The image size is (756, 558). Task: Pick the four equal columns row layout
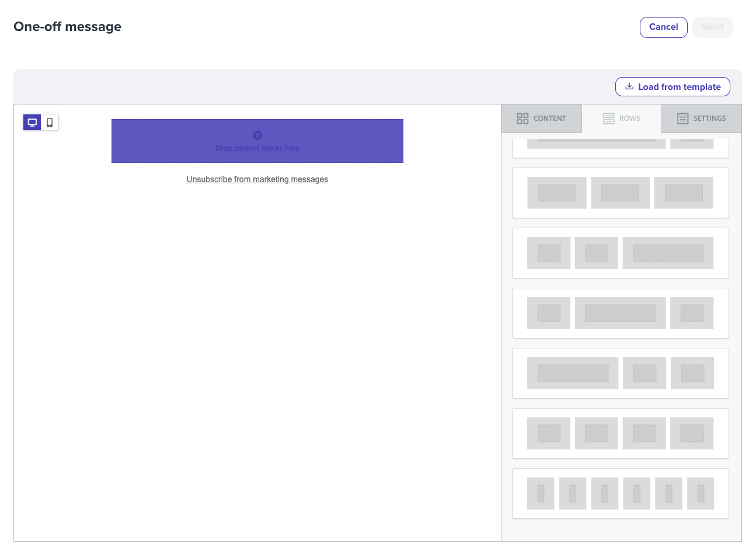pyautogui.click(x=620, y=433)
